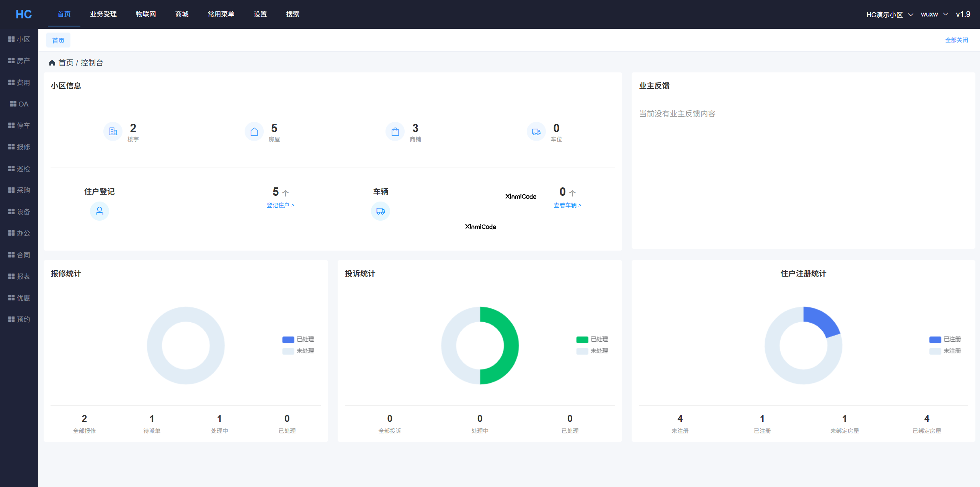Toggle 未处理 legend in 投诉统计 chart

coord(592,351)
